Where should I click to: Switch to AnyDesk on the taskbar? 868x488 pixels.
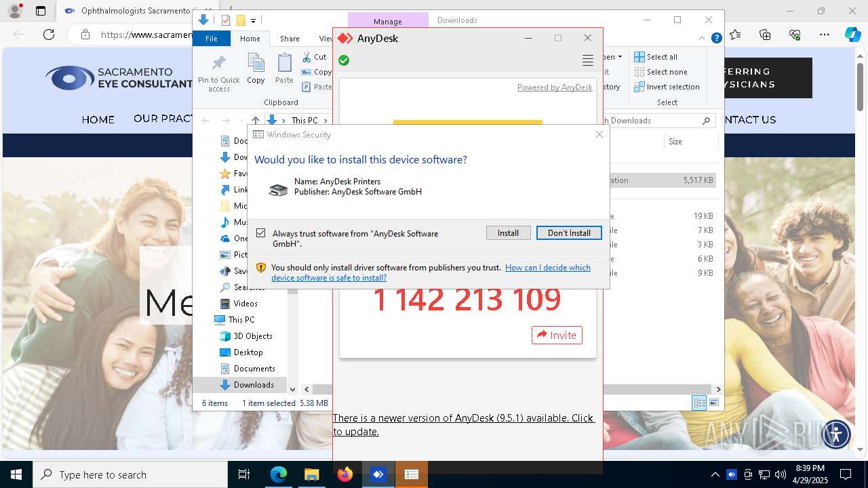click(x=378, y=474)
